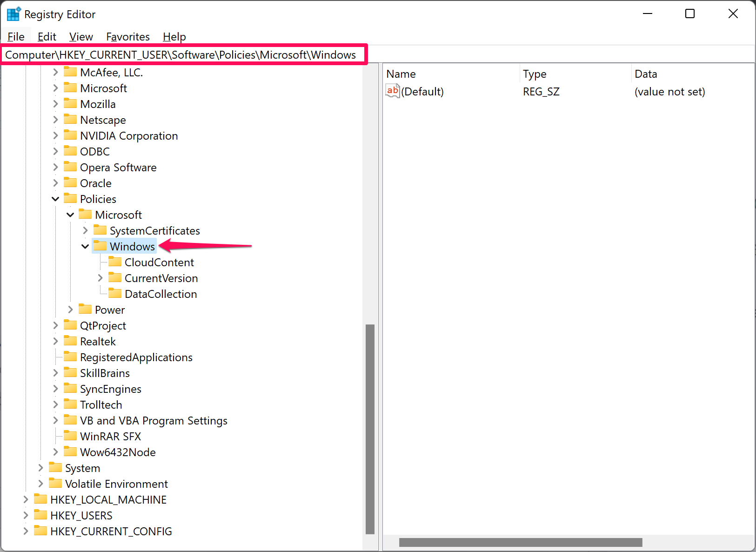Viewport: 756px width, 552px height.
Task: Click the CurrentVersion folder icon
Action: pos(115,277)
